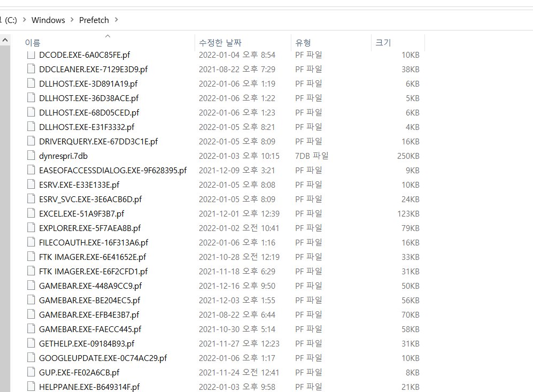Click file icon of GETHELP.EXE-09184B93.pf

pyautogui.click(x=31, y=343)
